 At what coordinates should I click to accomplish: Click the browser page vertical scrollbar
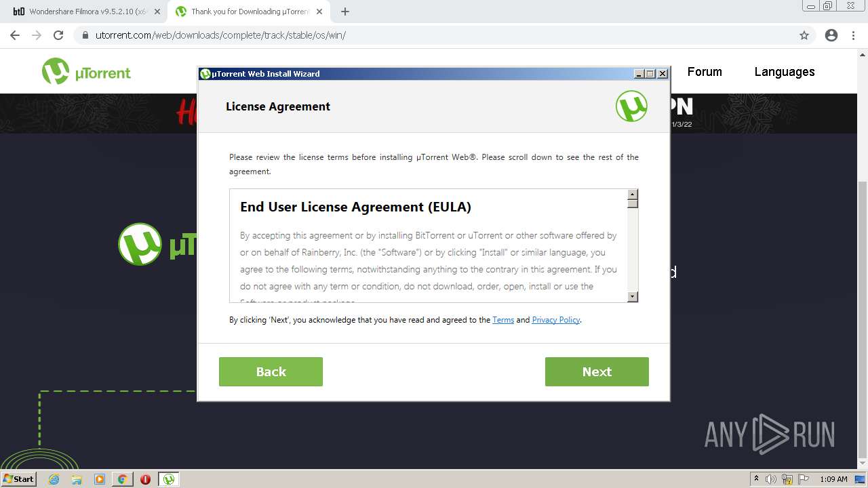pyautogui.click(x=863, y=319)
